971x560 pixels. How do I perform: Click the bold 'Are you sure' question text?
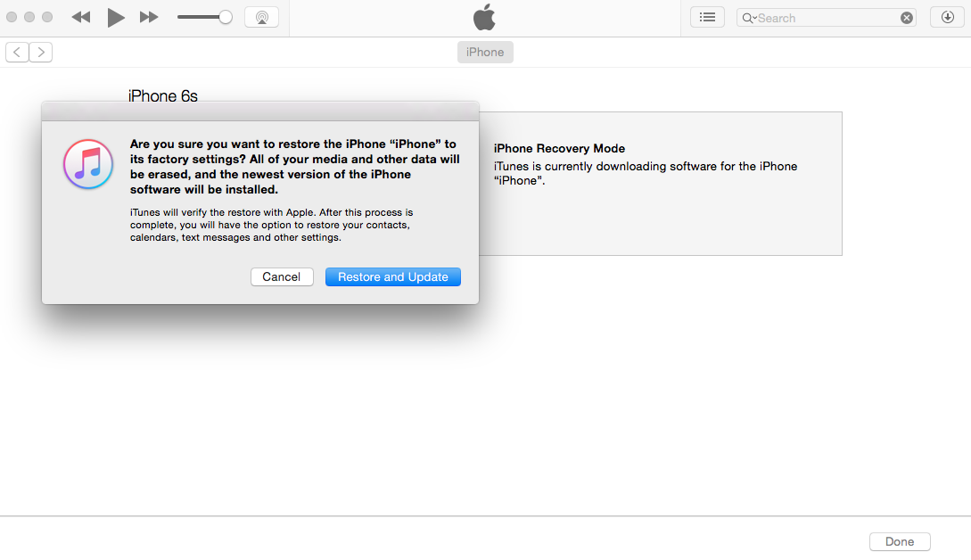click(x=295, y=167)
